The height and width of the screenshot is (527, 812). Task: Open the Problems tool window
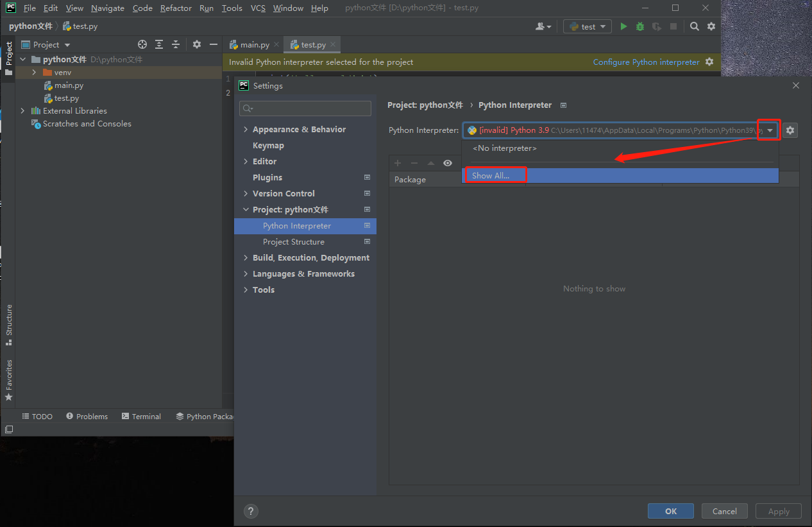pos(87,416)
